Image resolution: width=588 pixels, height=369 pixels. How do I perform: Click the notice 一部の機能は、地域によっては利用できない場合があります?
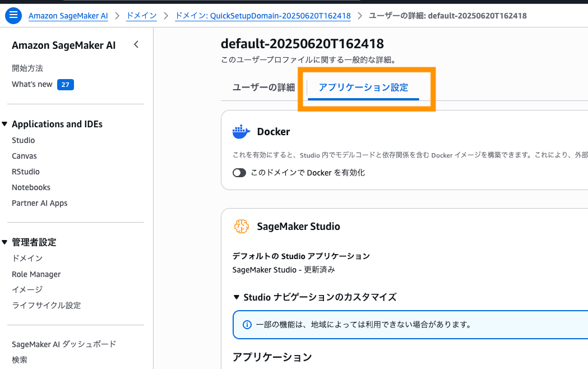pyautogui.click(x=363, y=325)
